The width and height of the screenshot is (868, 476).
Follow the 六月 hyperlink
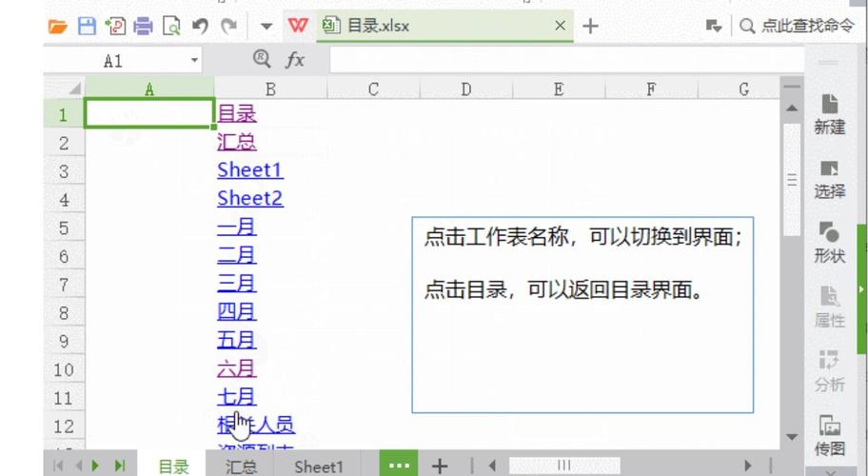coord(237,368)
